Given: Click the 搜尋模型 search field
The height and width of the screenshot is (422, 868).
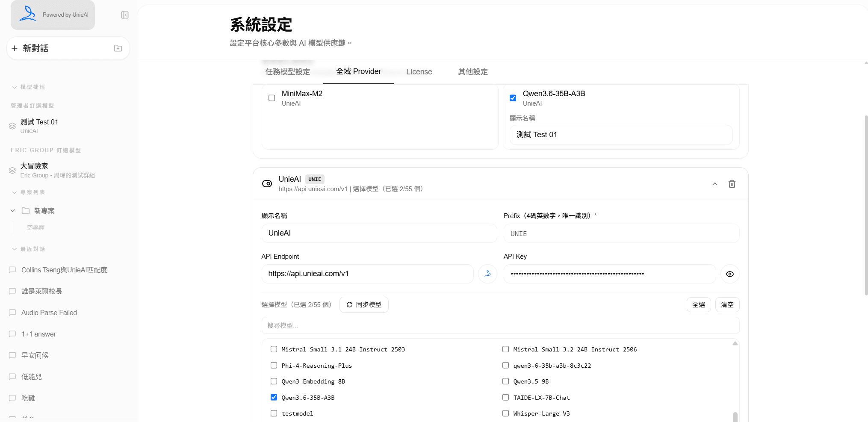Looking at the screenshot, I should click(x=500, y=326).
